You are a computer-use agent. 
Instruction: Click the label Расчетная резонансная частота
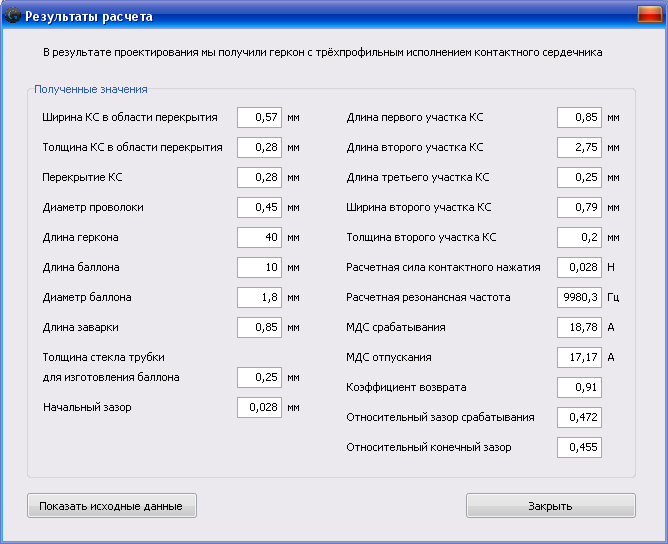[428, 297]
